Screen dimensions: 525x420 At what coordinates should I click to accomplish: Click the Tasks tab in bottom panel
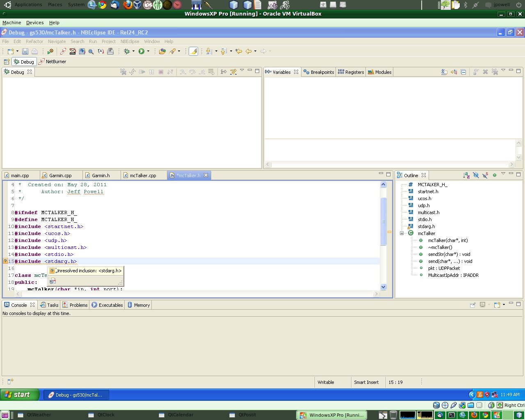pos(49,305)
